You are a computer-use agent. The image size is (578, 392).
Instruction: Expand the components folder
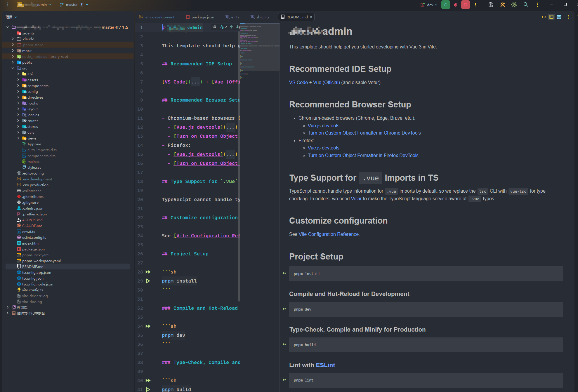[x=18, y=86]
